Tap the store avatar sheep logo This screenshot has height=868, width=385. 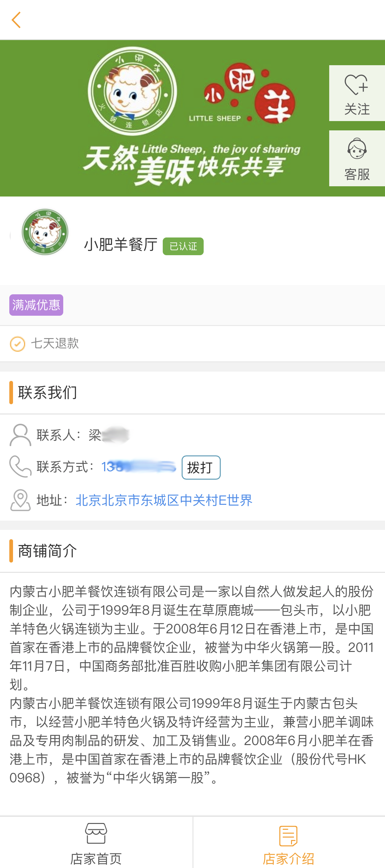[x=45, y=232]
